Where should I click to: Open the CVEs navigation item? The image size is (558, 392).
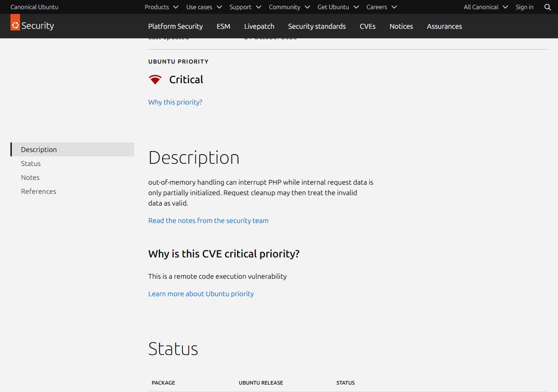click(367, 26)
